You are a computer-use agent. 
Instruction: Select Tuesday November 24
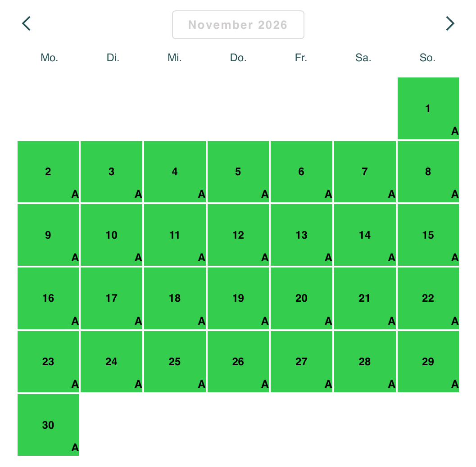click(111, 362)
